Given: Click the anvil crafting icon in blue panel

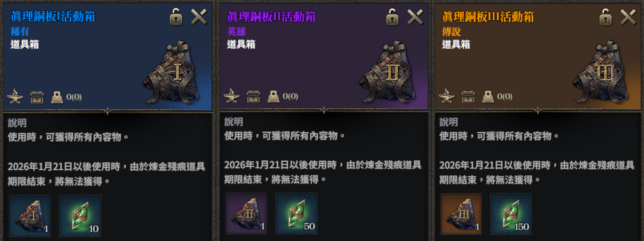Looking at the screenshot, I should tap(15, 96).
